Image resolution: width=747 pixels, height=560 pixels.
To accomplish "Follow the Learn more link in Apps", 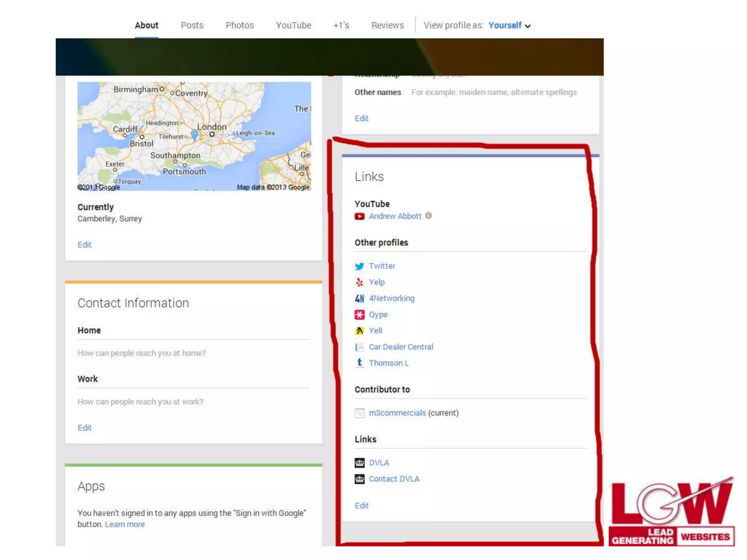I will coord(125,524).
